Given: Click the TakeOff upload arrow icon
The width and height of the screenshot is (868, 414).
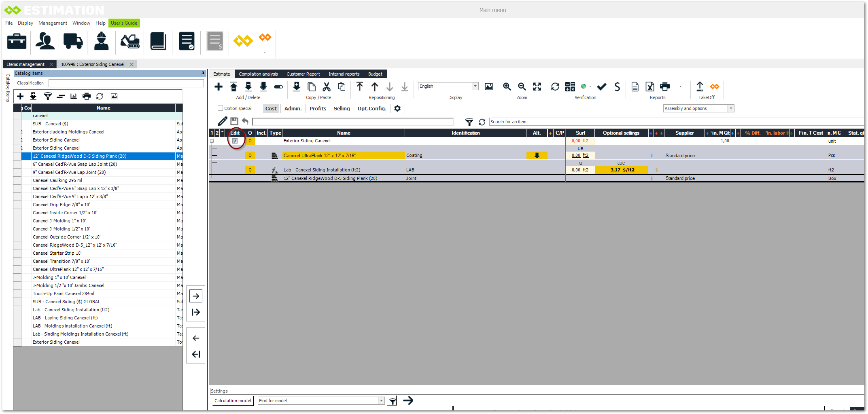Looking at the screenshot, I should (x=700, y=87).
